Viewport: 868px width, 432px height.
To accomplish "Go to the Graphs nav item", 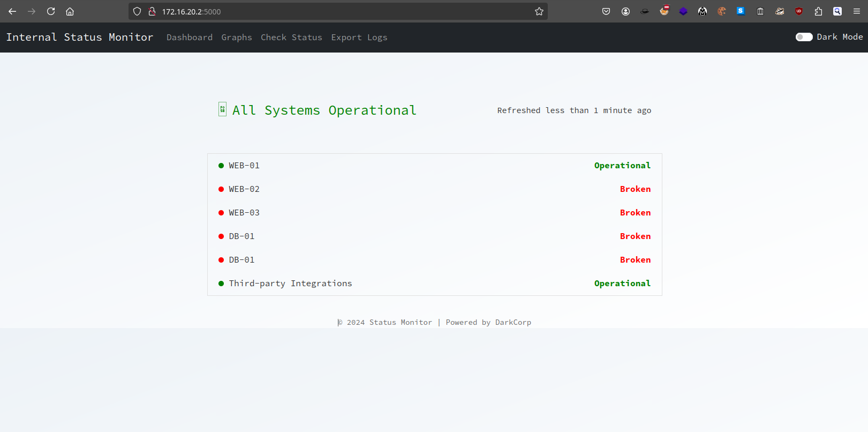I will [x=237, y=38].
